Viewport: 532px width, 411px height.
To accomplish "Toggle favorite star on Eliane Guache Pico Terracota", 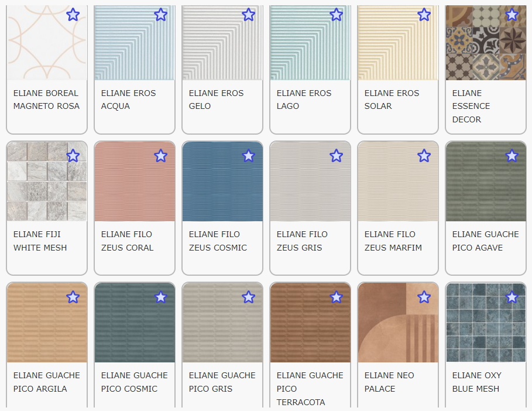I will tap(336, 297).
